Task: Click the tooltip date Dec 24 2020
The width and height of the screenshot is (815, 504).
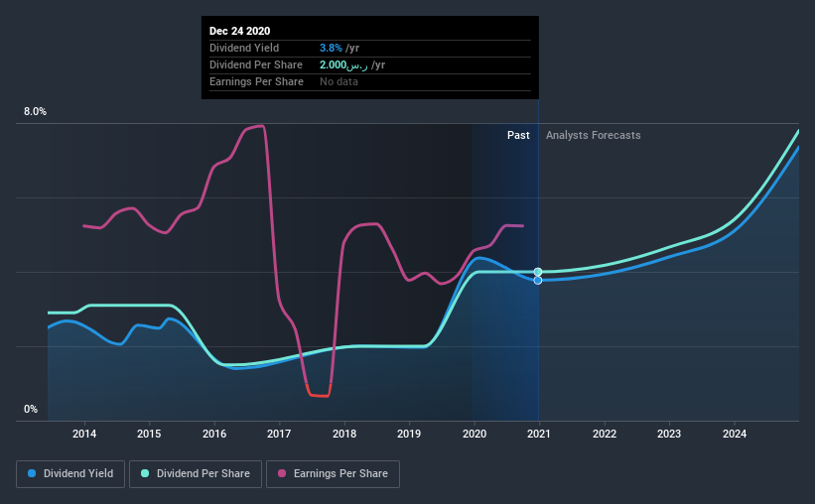Action: point(239,31)
